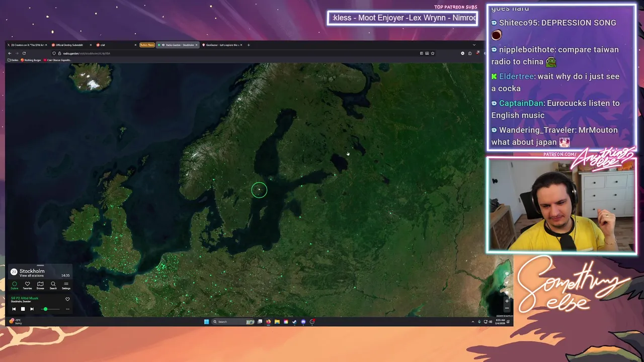Image resolution: width=644 pixels, height=362 pixels.
Task: Close the Radio Garden tab
Action: click(x=196, y=45)
